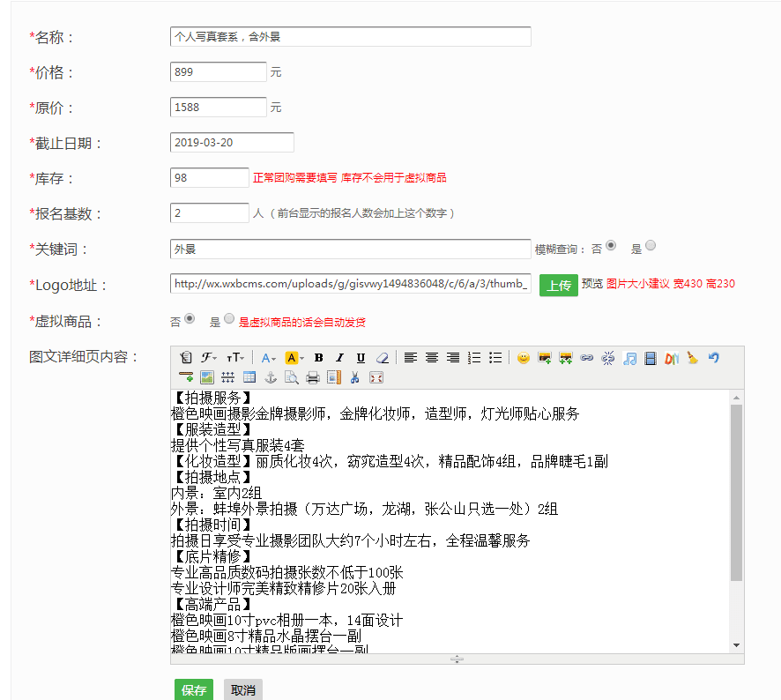Screen dimensions: 781x700
Task: Click the Logo地址 URL field
Action: [x=351, y=284]
